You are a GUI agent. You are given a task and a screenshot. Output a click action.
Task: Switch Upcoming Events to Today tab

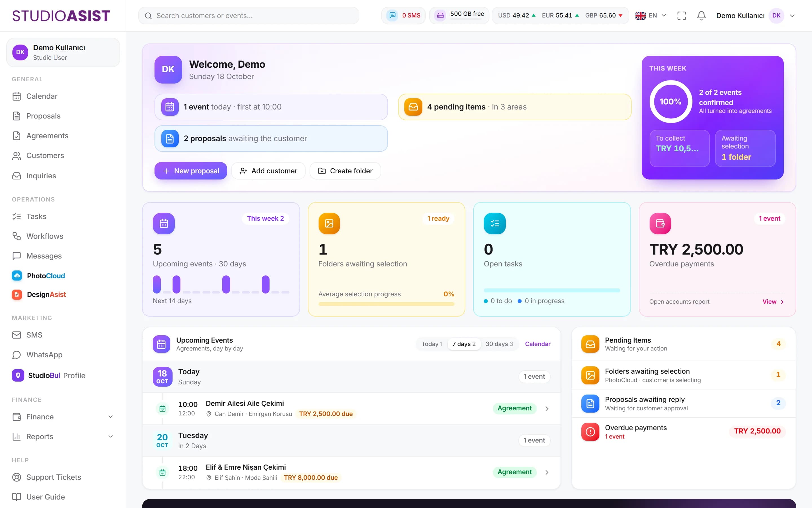click(432, 344)
